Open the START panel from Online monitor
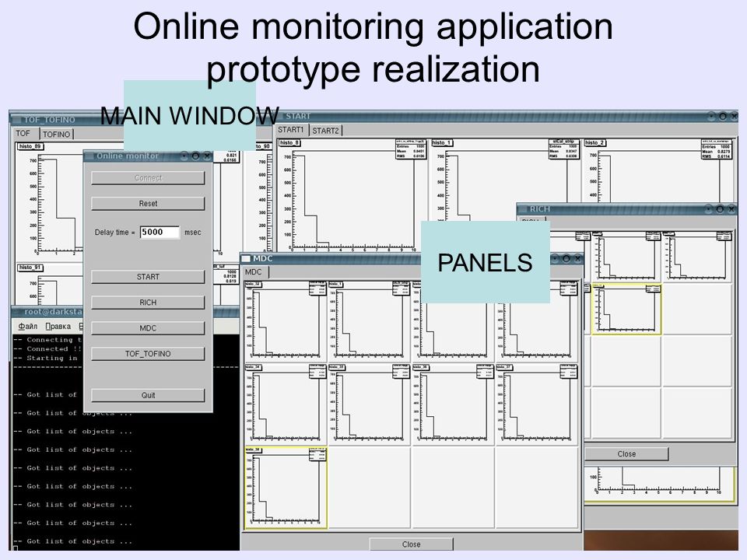 point(148,277)
